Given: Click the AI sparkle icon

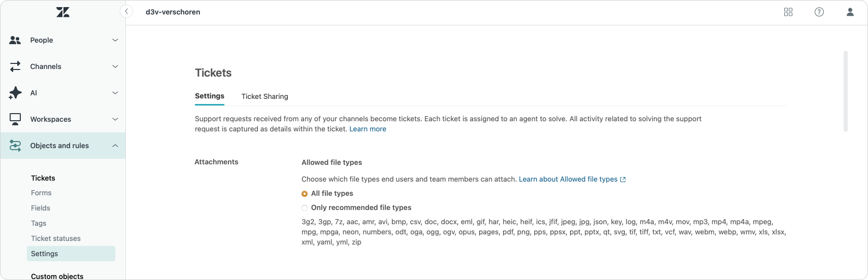Looking at the screenshot, I should tap(15, 93).
